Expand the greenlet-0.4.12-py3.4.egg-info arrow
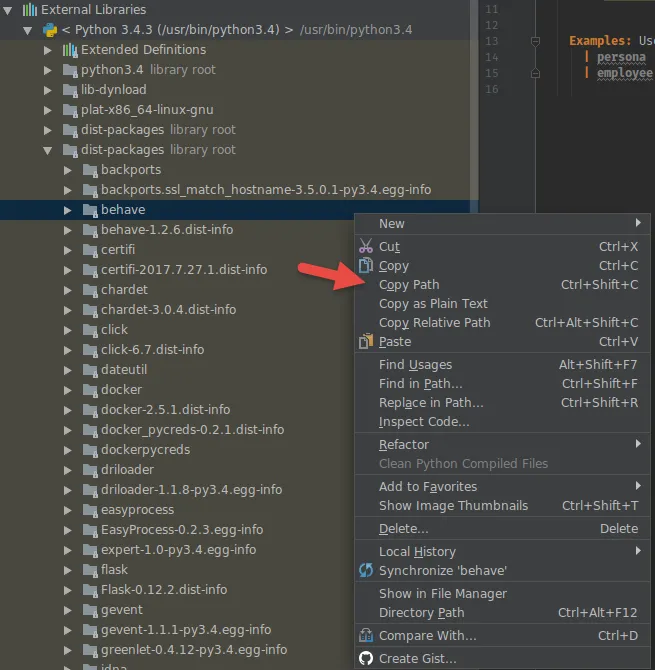655x670 pixels. tap(68, 650)
